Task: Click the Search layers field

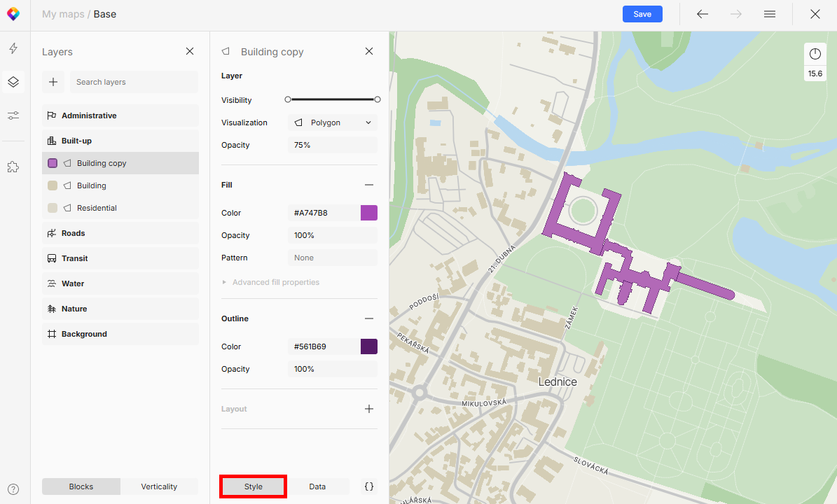Action: tap(134, 82)
